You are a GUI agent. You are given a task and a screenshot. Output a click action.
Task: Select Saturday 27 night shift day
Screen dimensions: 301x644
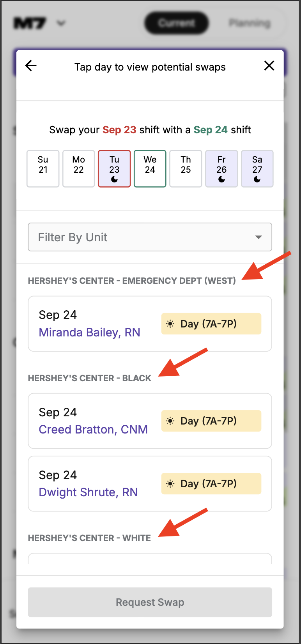[x=257, y=169]
